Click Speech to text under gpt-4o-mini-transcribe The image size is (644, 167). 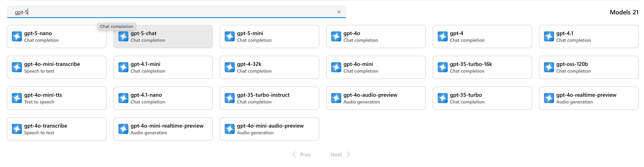click(x=39, y=71)
